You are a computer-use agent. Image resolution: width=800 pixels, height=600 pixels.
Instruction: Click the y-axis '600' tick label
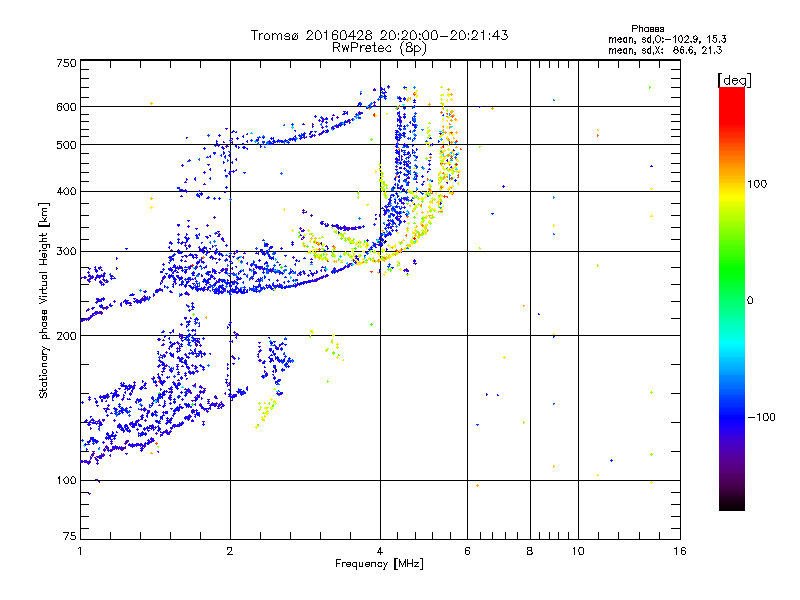pos(66,107)
